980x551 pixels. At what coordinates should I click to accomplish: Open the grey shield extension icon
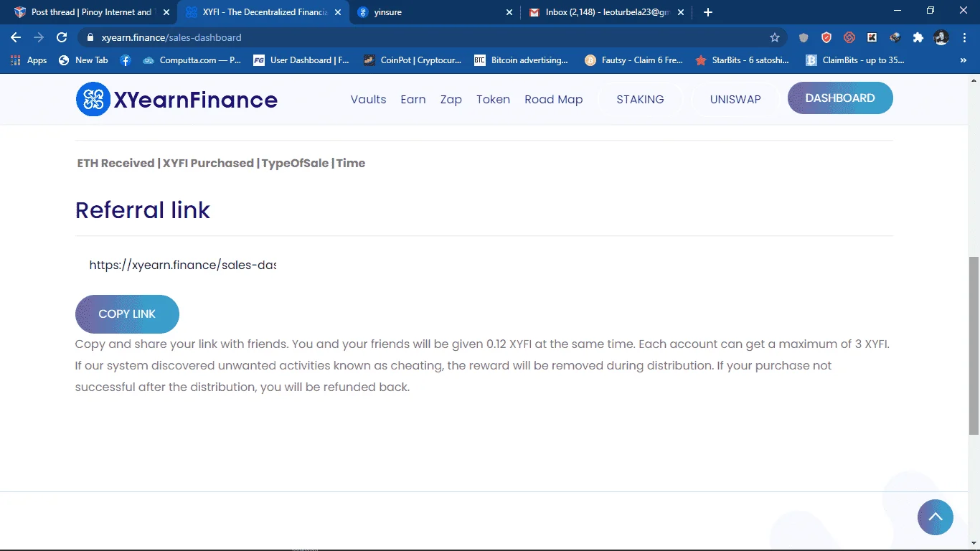(804, 37)
